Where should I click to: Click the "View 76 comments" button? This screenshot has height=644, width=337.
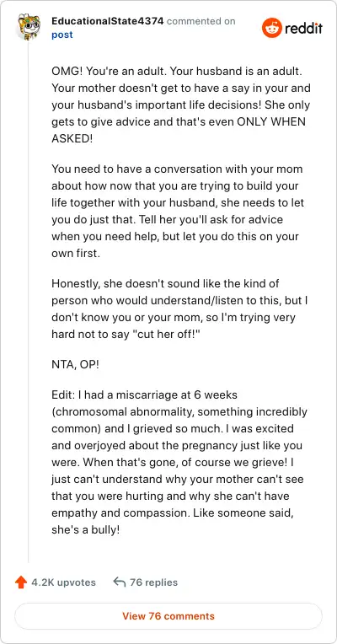(168, 616)
